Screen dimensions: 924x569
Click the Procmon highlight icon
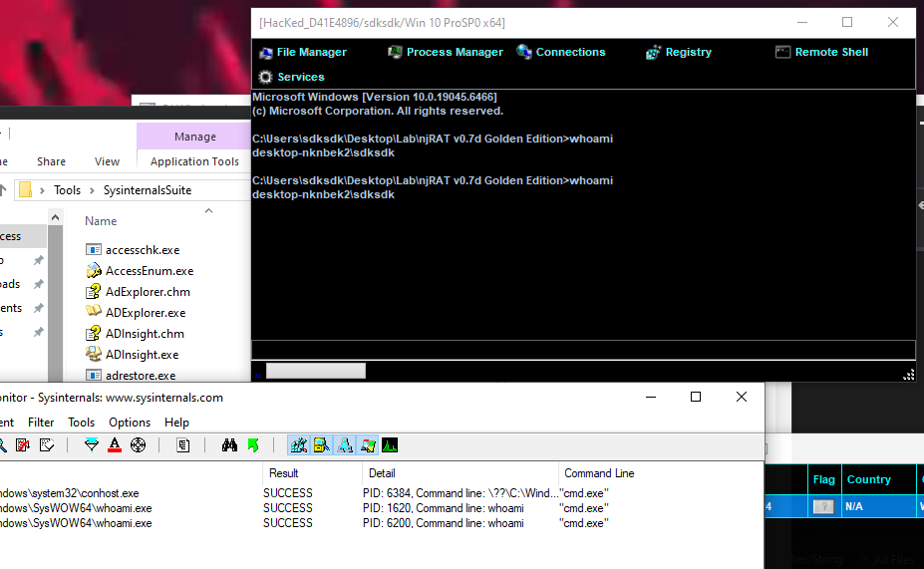115,445
